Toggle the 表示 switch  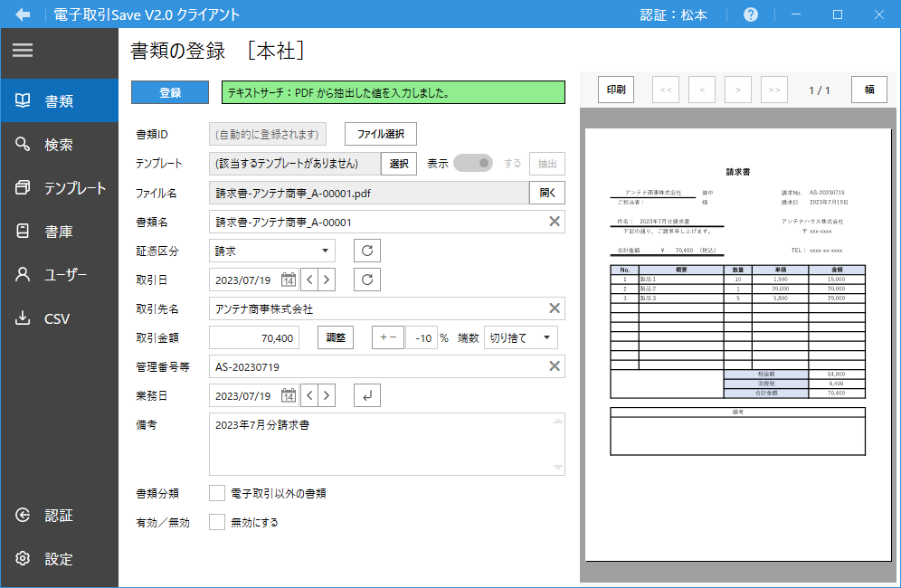tap(473, 164)
